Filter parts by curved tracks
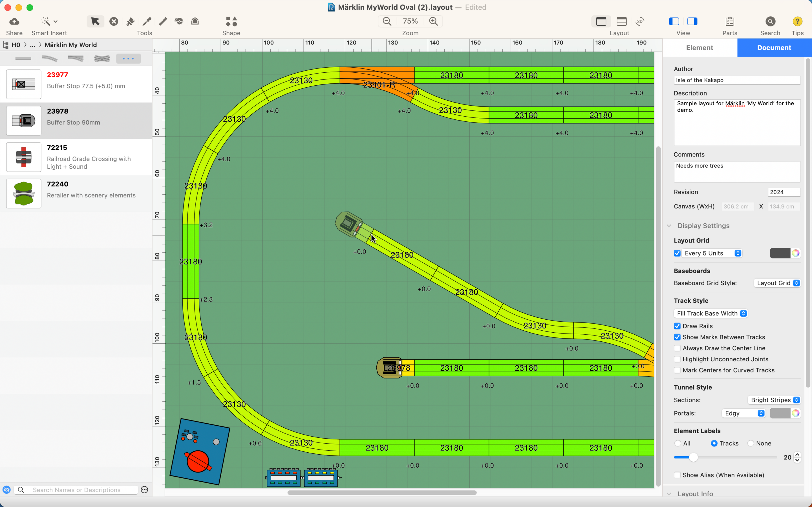Viewport: 812px width, 507px height. click(49, 59)
